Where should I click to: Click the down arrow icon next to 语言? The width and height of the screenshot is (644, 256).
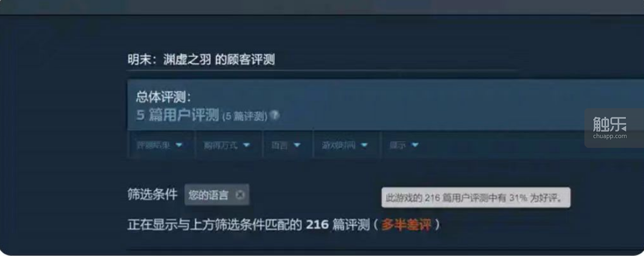297,145
